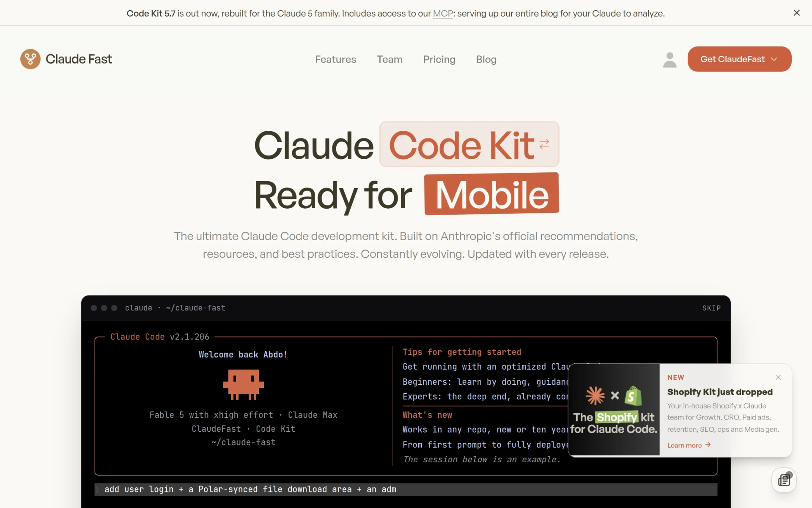Click the pixel mascot in the terminal
Screen dimensions: 812x508
[244, 384]
